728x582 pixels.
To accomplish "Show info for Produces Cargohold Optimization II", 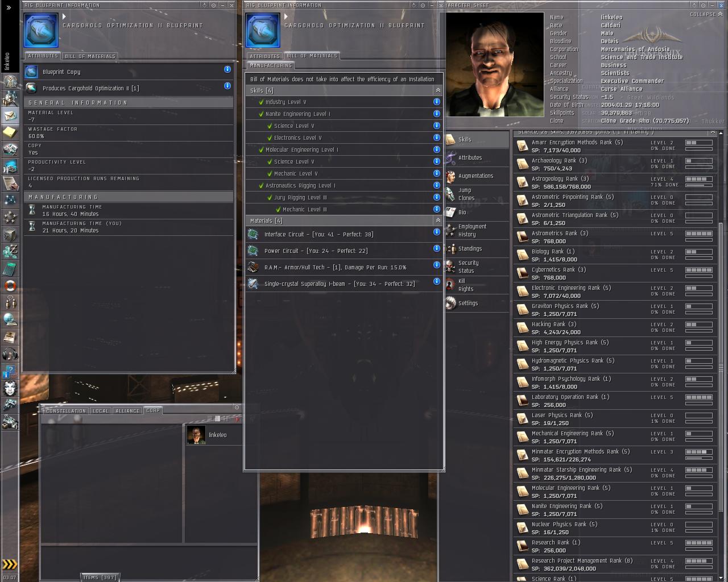I will pos(227,86).
